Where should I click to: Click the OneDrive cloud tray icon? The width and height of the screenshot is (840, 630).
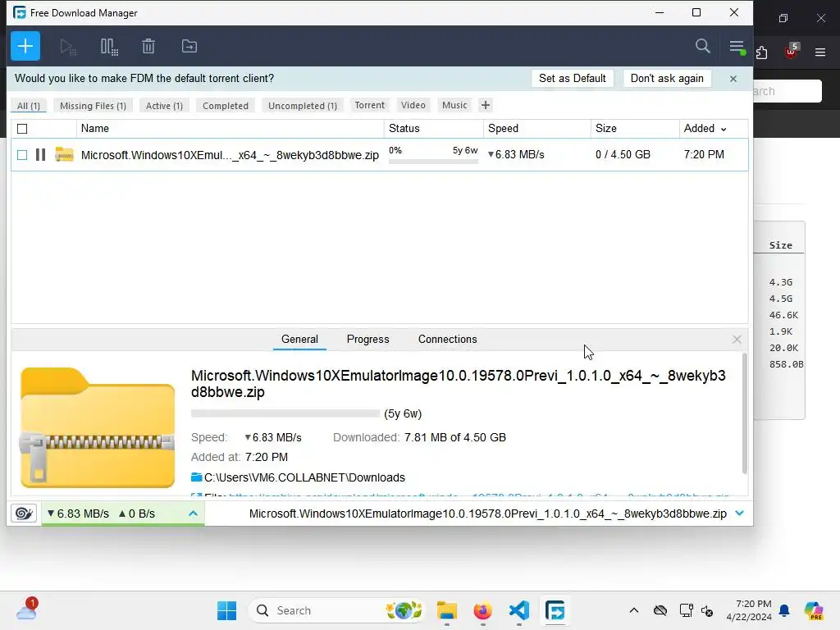(x=660, y=610)
